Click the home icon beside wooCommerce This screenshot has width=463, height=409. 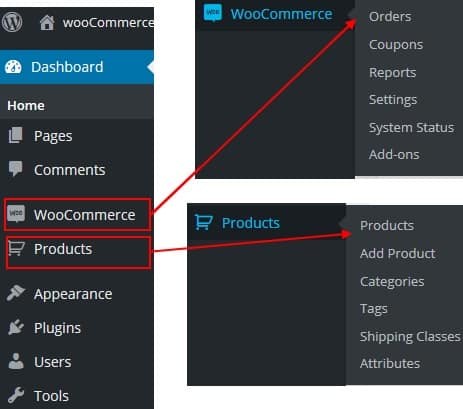[47, 23]
